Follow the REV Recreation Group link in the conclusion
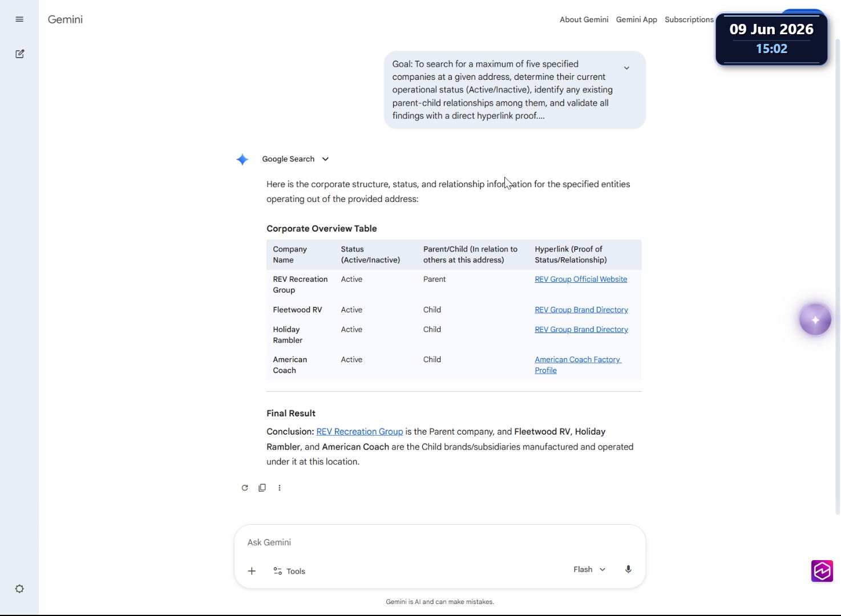Viewport: 841px width, 616px height. pos(359,432)
